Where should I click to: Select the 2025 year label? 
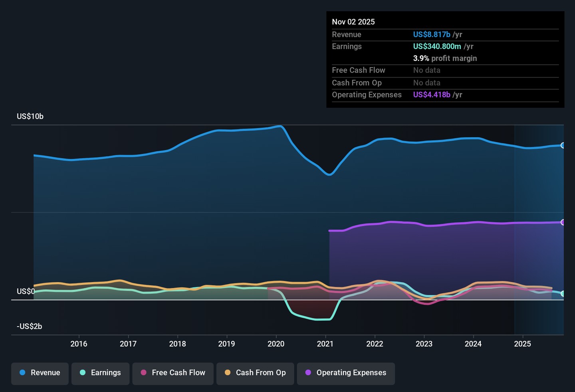pos(522,344)
